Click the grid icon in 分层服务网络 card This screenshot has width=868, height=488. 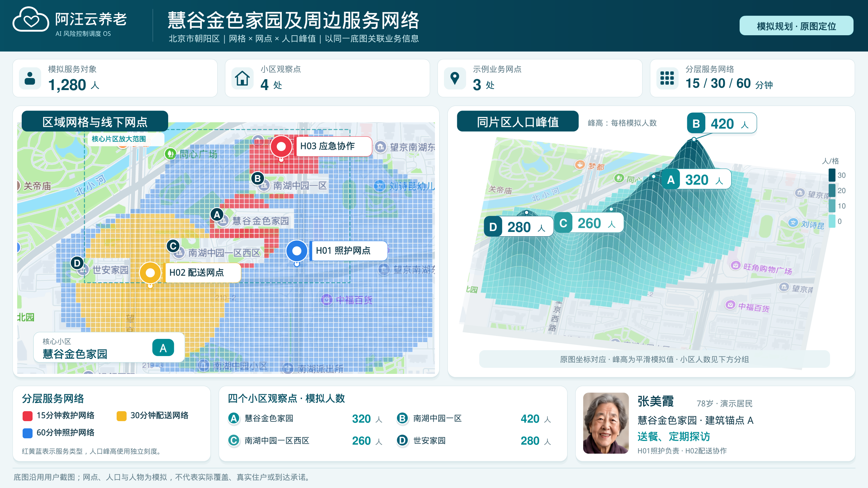pos(667,78)
